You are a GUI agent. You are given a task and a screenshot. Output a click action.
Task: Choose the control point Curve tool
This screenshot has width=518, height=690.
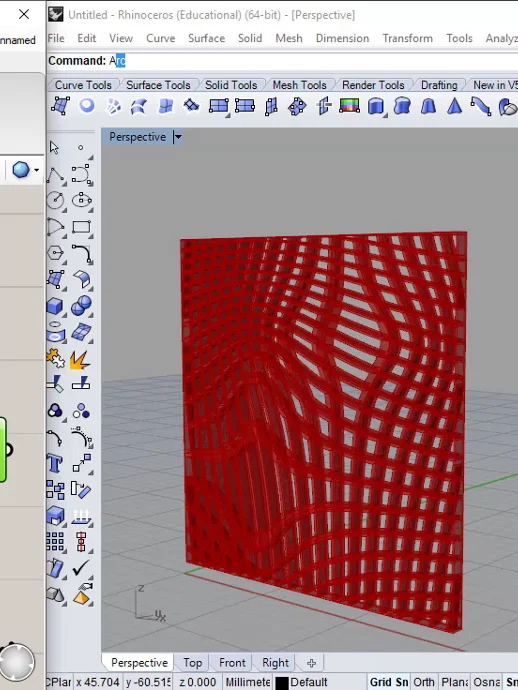[81, 175]
